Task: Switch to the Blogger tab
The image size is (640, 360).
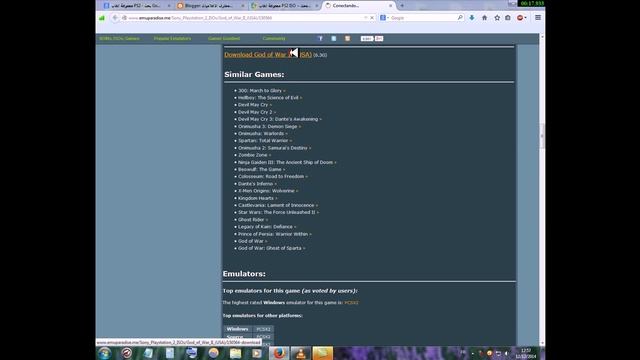Action: click(210, 6)
